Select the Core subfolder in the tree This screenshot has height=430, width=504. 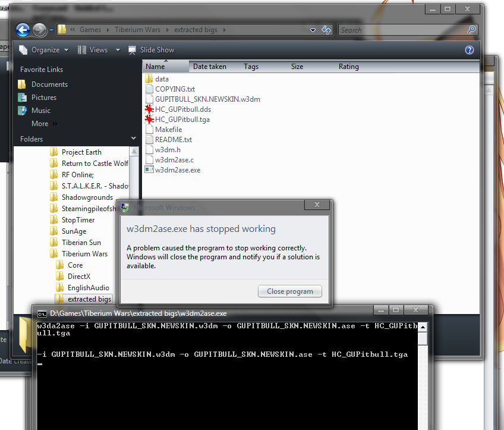(70, 265)
